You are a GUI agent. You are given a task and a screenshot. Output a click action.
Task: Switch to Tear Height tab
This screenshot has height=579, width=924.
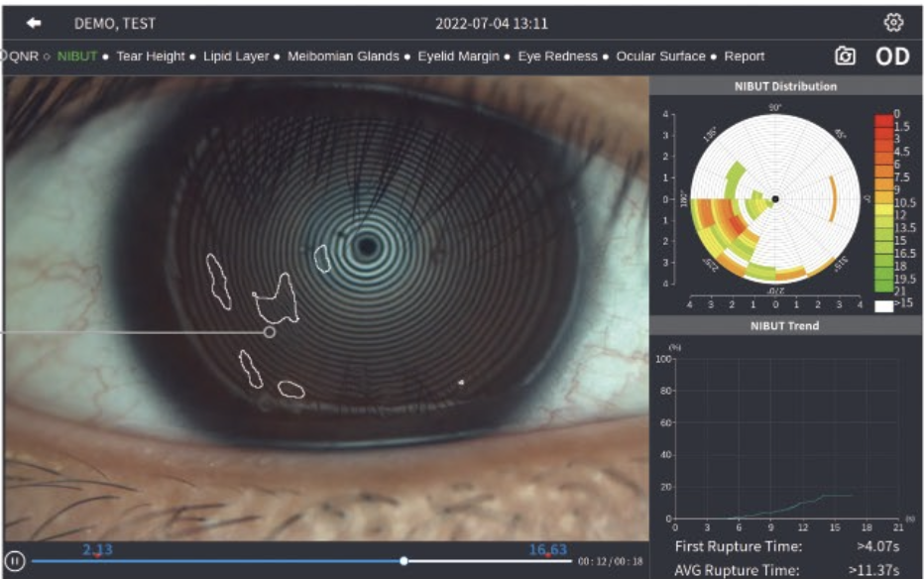[x=151, y=57]
